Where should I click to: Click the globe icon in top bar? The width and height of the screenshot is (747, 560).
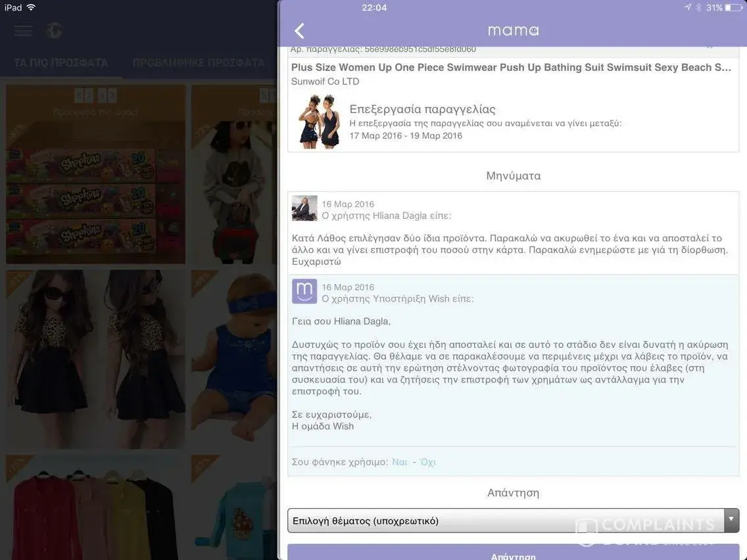pyautogui.click(x=55, y=31)
